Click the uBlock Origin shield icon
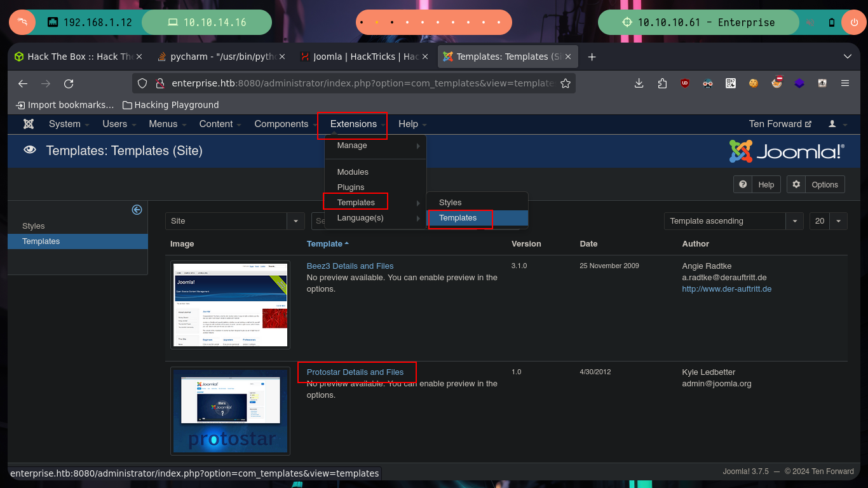The image size is (868, 488). (685, 83)
